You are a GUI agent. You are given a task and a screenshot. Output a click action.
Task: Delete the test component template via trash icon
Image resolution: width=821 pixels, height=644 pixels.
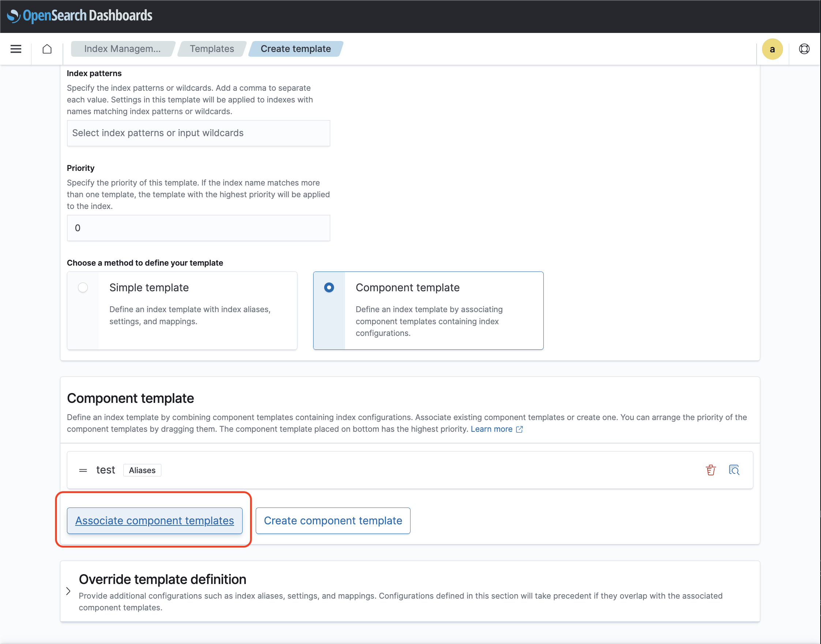pyautogui.click(x=710, y=470)
